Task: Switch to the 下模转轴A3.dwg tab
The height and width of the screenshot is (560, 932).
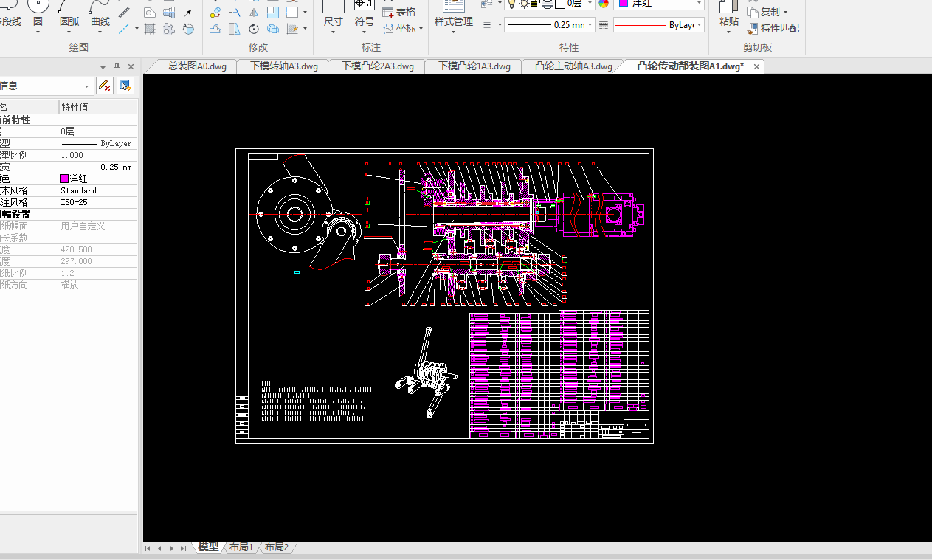Action: 284,66
